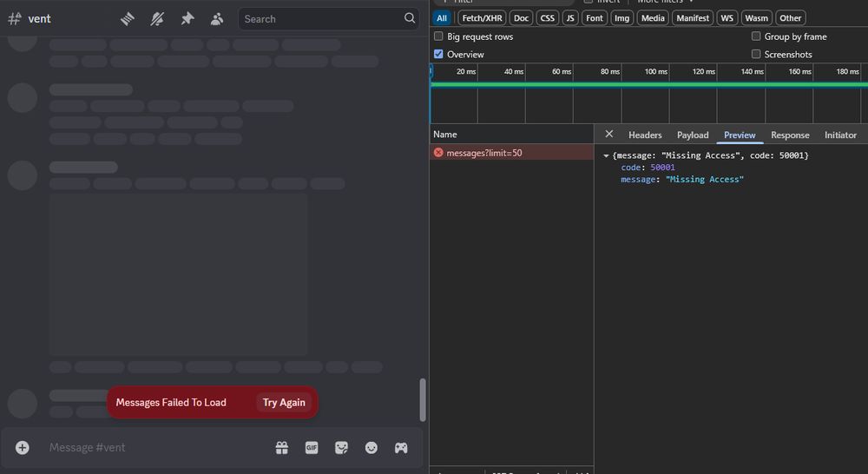This screenshot has height=474, width=868.
Task: Click the notification settings bell icon
Action: (x=157, y=19)
